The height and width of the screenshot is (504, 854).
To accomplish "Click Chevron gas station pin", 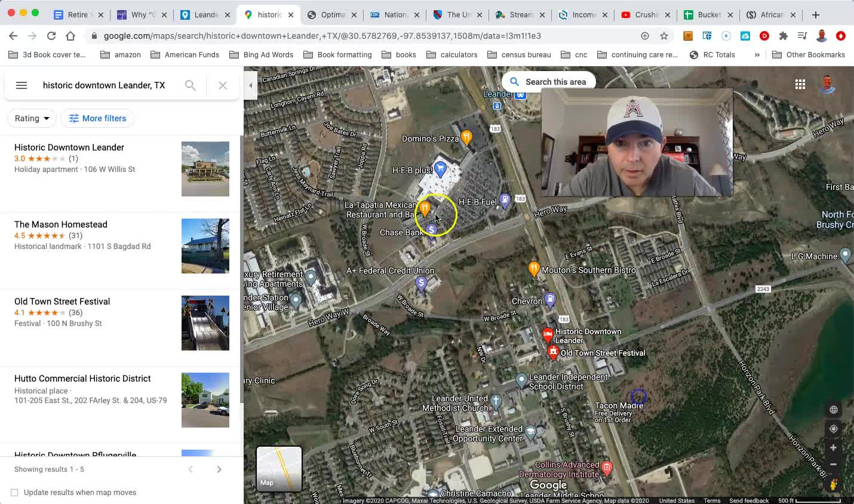I will pos(550,299).
